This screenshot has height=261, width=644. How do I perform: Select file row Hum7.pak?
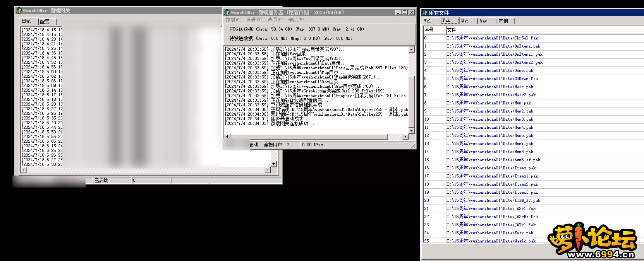(533, 143)
